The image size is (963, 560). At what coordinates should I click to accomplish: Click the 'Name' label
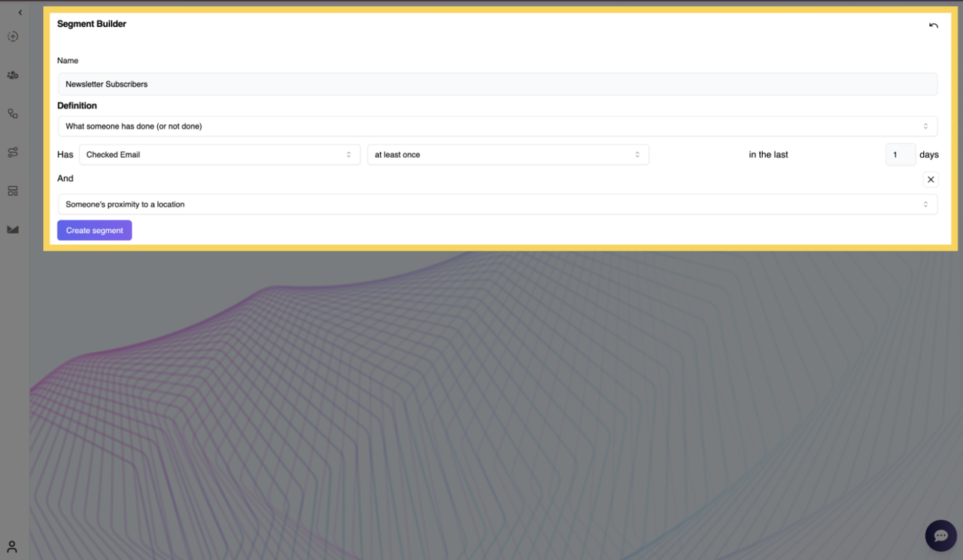pyautogui.click(x=68, y=61)
